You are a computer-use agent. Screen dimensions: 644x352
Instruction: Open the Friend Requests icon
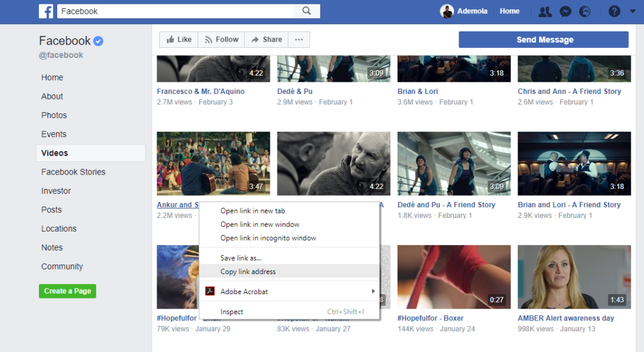[545, 11]
